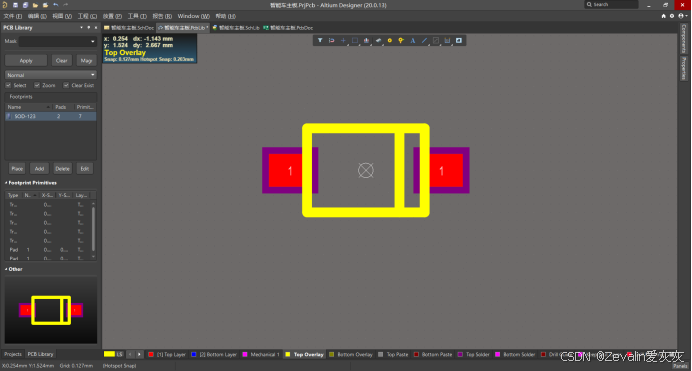Click the Open folder icon
Image resolution: width=692 pixels, height=371 pixels.
[x=35, y=5]
